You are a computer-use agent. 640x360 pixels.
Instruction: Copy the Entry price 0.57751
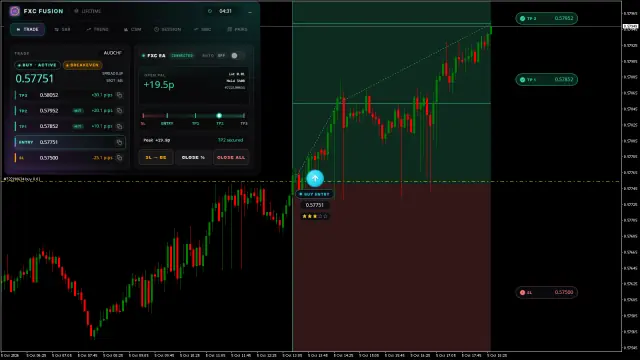coord(119,142)
